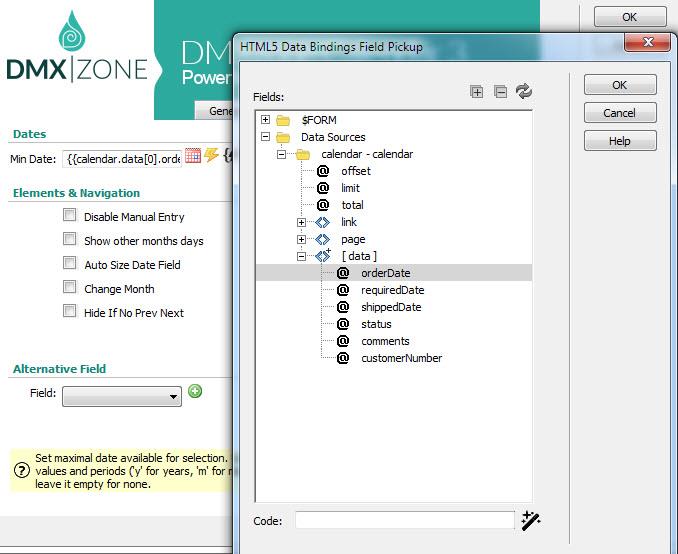This screenshot has height=554, width=678.
Task: Click the lightning bolt binding icon
Action: click(x=211, y=156)
